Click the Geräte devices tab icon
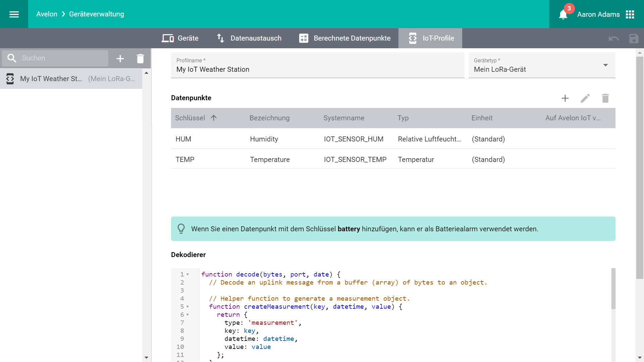644x362 pixels. coord(168,38)
